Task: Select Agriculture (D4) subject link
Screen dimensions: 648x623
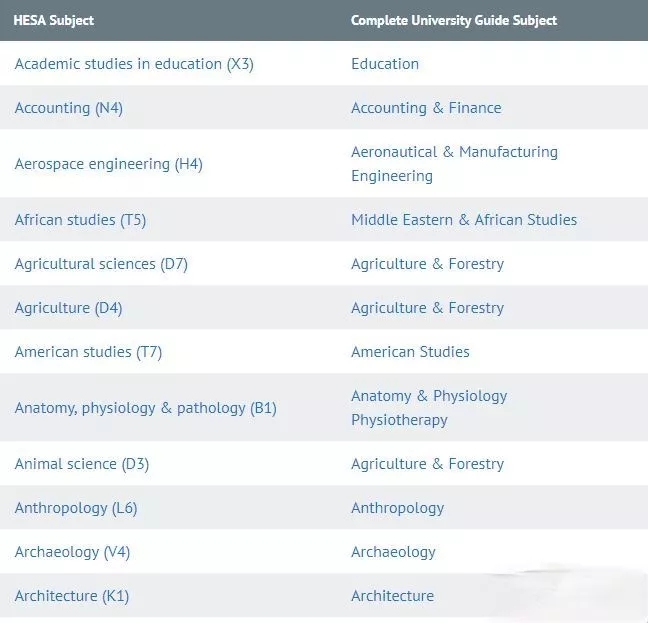Action: click(x=68, y=308)
